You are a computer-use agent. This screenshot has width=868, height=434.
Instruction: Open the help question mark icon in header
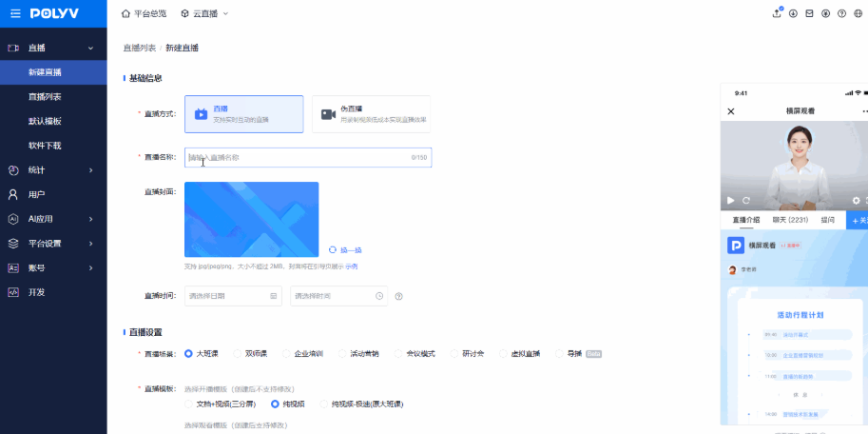tap(841, 13)
